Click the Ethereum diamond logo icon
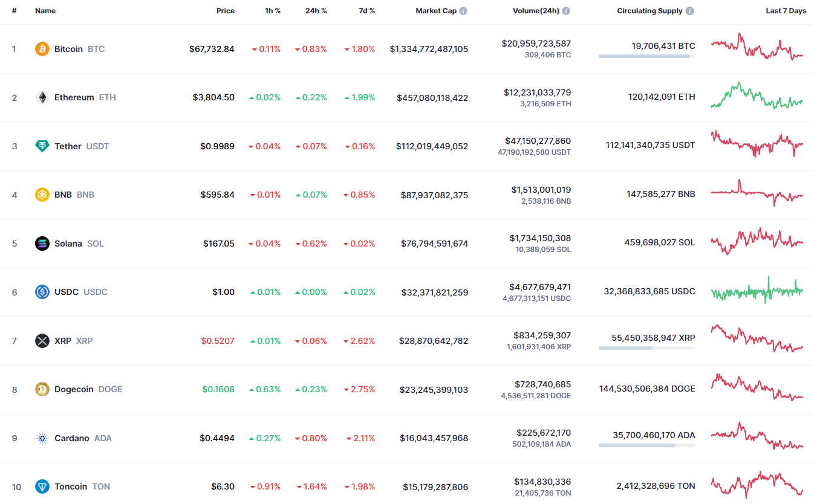 [x=42, y=97]
